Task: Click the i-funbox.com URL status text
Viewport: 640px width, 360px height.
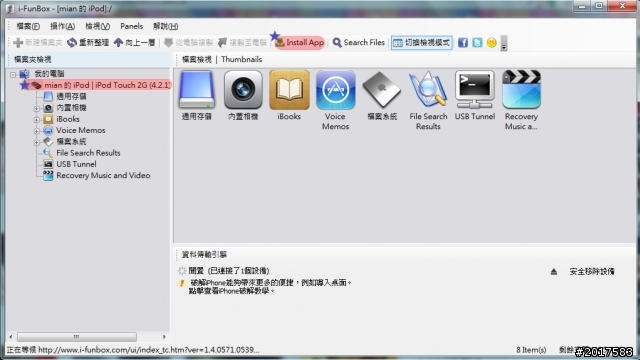Action: (133, 350)
